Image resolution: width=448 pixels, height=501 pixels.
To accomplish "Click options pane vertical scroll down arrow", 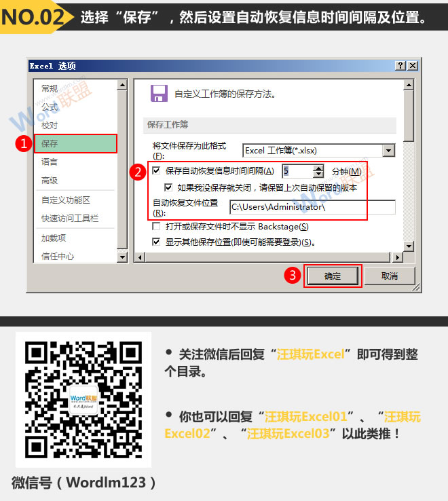I will coord(409,246).
